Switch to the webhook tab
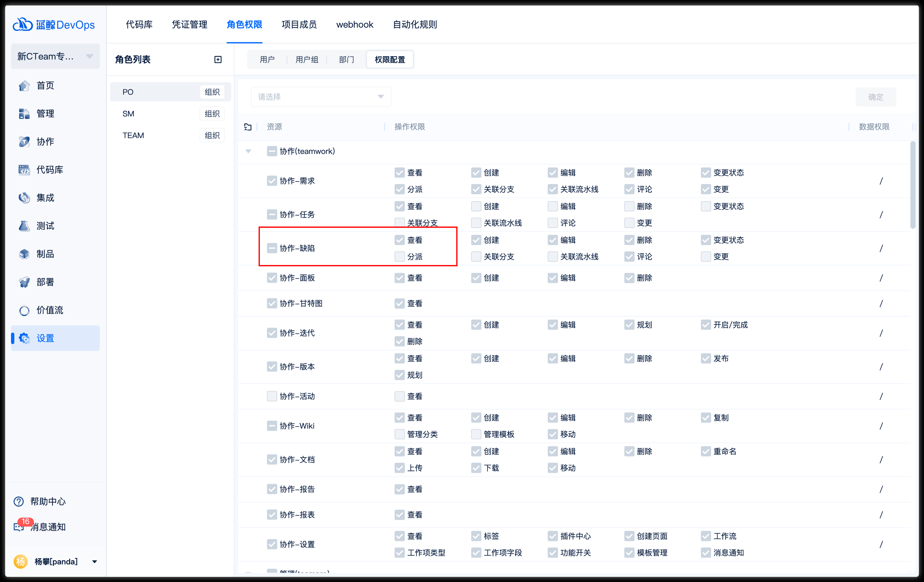Viewport: 924px width, 582px height. click(355, 25)
